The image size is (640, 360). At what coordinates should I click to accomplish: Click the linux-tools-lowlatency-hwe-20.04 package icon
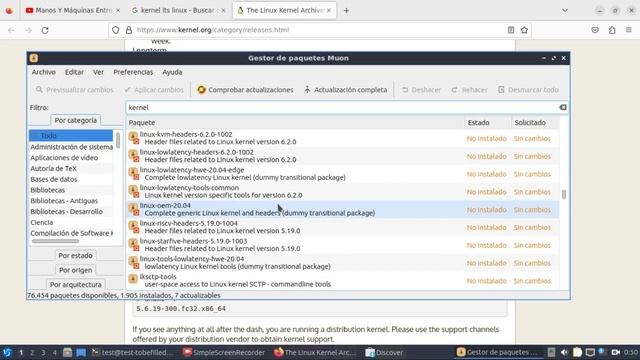[133, 262]
